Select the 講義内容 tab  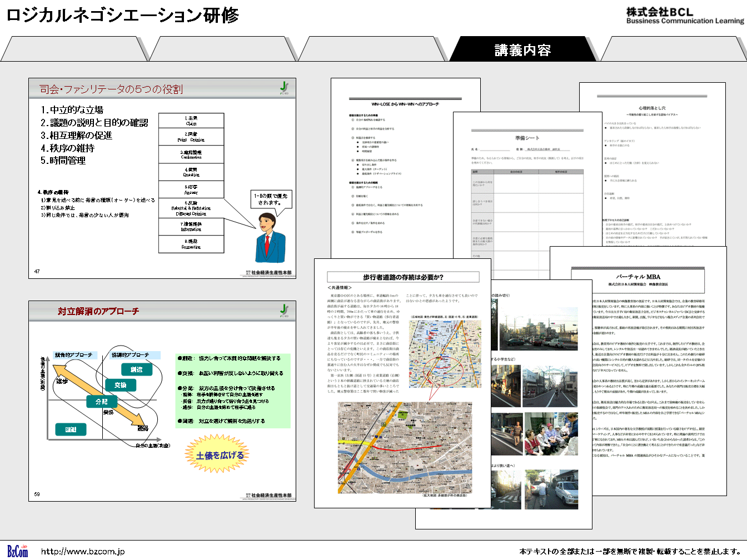pos(522,50)
